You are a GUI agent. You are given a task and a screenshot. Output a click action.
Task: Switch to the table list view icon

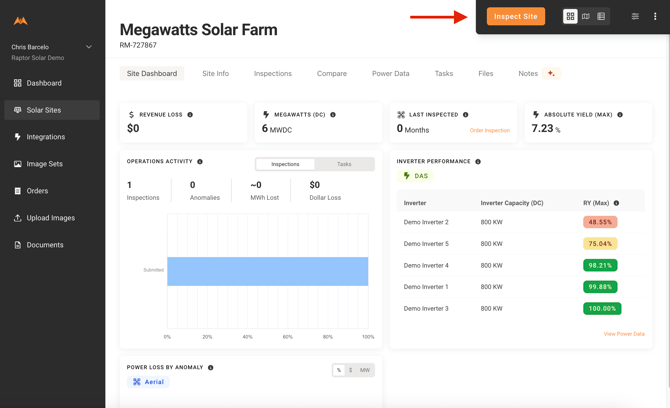[601, 16]
